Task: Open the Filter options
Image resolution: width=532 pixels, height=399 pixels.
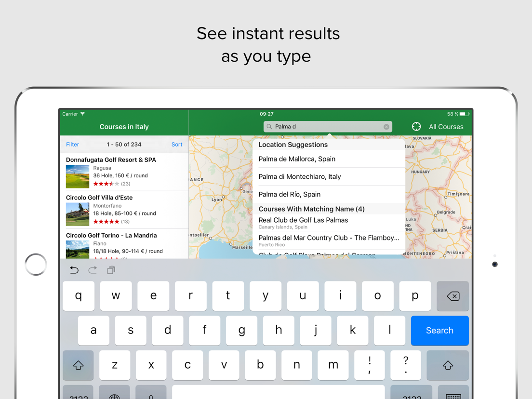Action: 72,145
